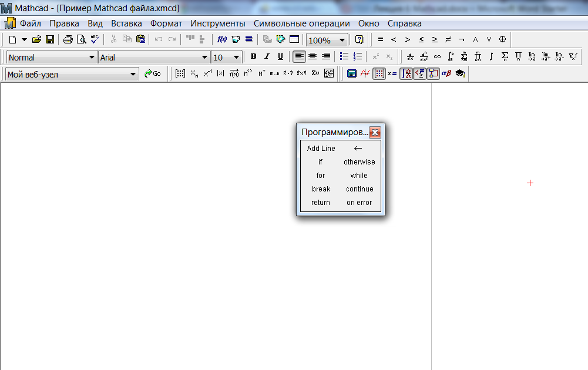Open the Инструменты menu
The image size is (588, 370).
tap(217, 23)
